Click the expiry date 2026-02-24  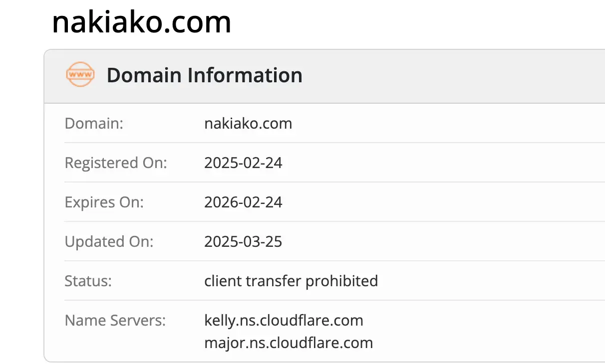pos(243,202)
